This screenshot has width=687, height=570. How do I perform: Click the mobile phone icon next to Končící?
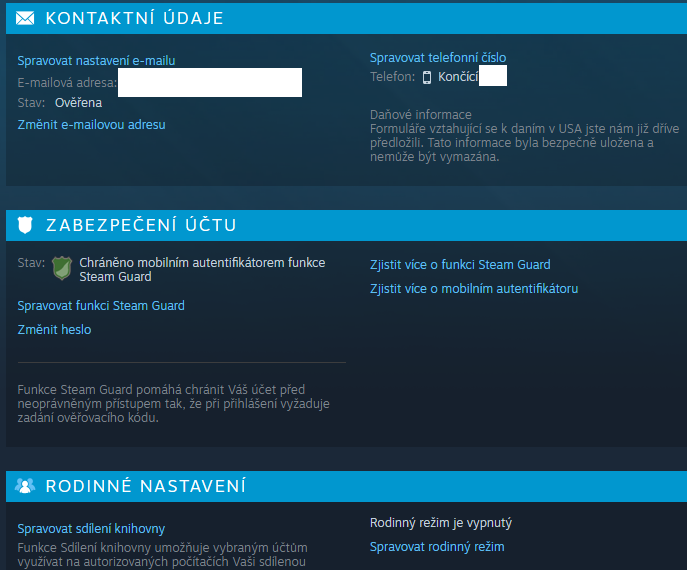(427, 77)
